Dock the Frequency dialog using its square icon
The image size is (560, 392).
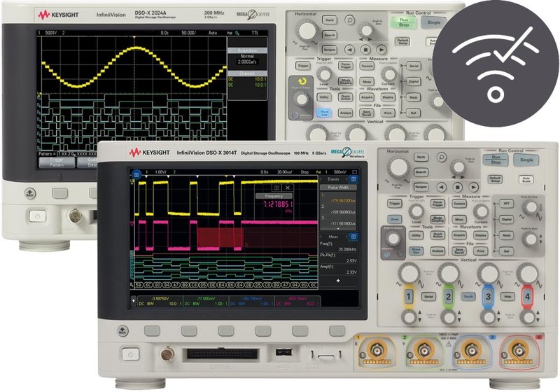tap(276, 188)
